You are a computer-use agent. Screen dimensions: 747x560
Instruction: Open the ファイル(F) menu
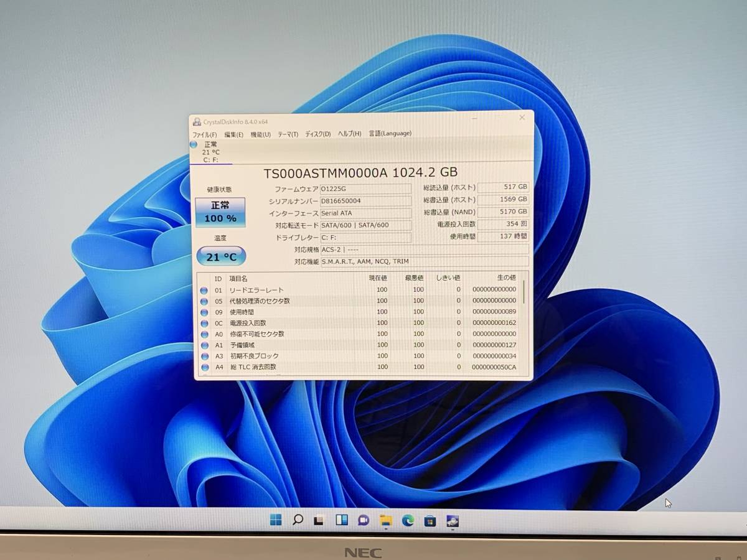(205, 134)
